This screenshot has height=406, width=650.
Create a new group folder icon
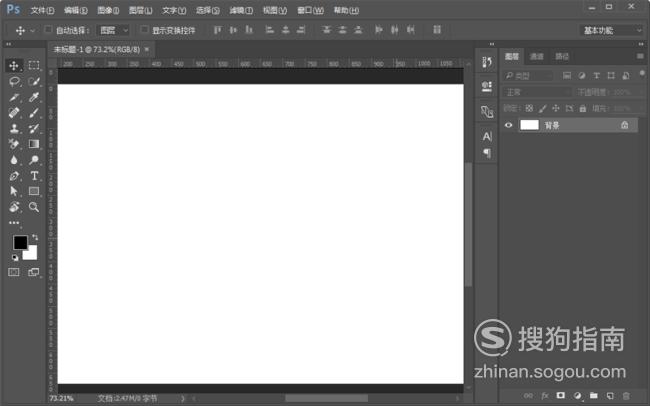click(x=594, y=396)
